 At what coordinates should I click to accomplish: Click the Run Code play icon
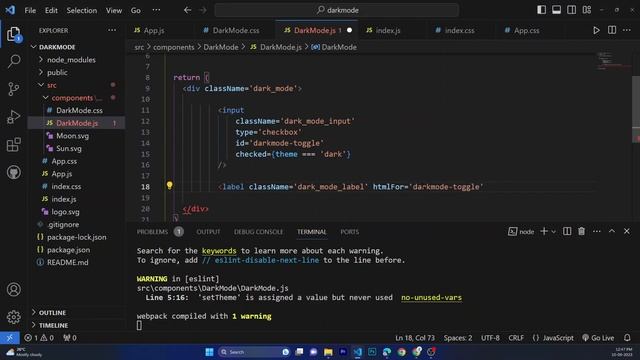click(x=596, y=30)
